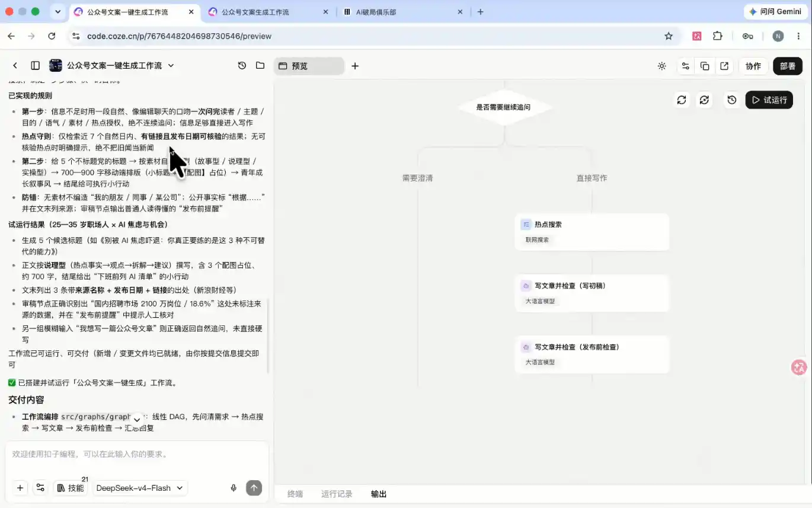Add a new tab next to 预览
The height and width of the screenshot is (508, 812).
point(355,66)
